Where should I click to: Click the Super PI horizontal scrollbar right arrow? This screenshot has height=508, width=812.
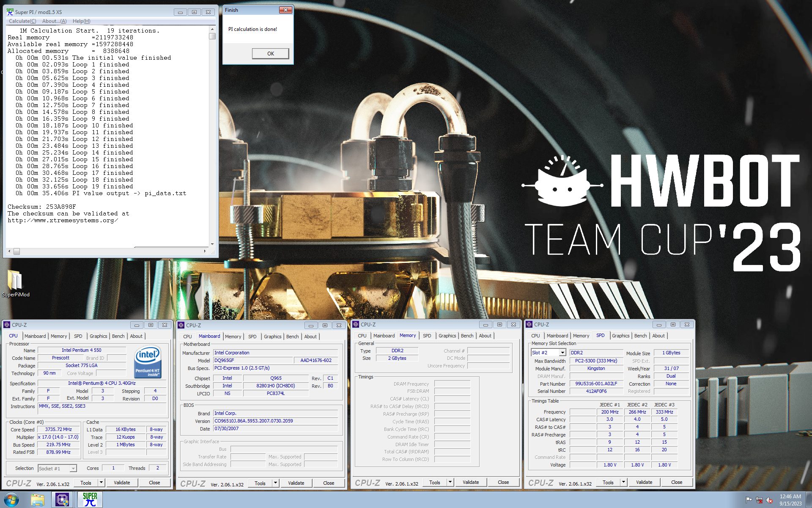(205, 251)
